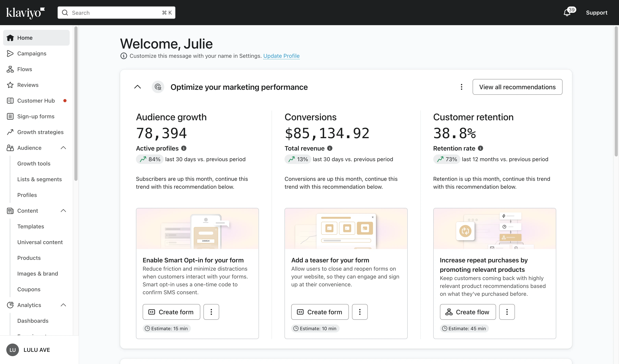Screen dimensions: 619x364
Task: Open Customer Hub from sidebar
Action: coord(36,101)
